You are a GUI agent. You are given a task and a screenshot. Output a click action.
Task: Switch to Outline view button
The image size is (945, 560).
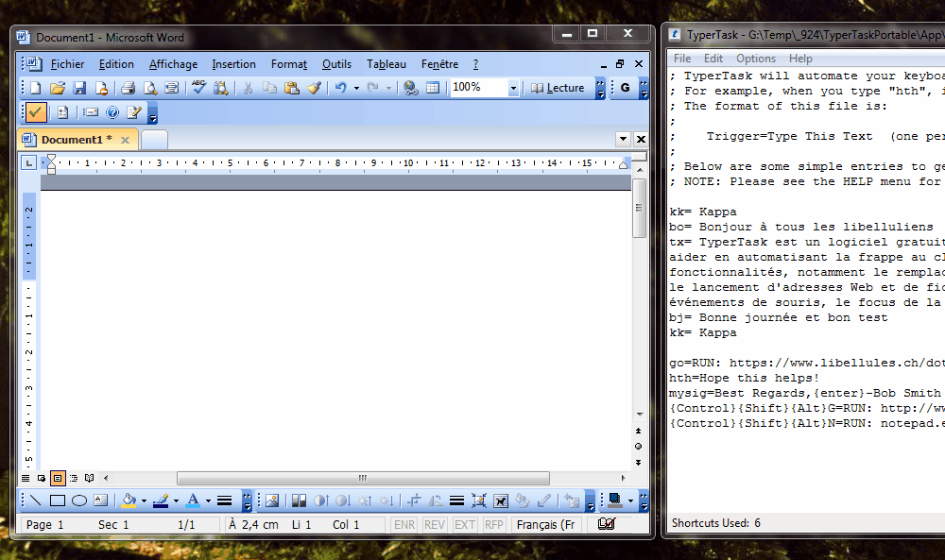(74, 478)
